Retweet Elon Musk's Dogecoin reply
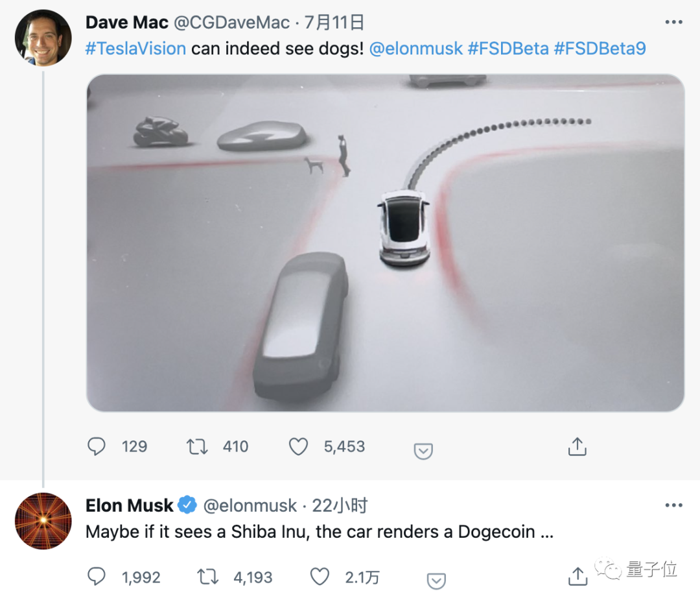 pyautogui.click(x=208, y=577)
